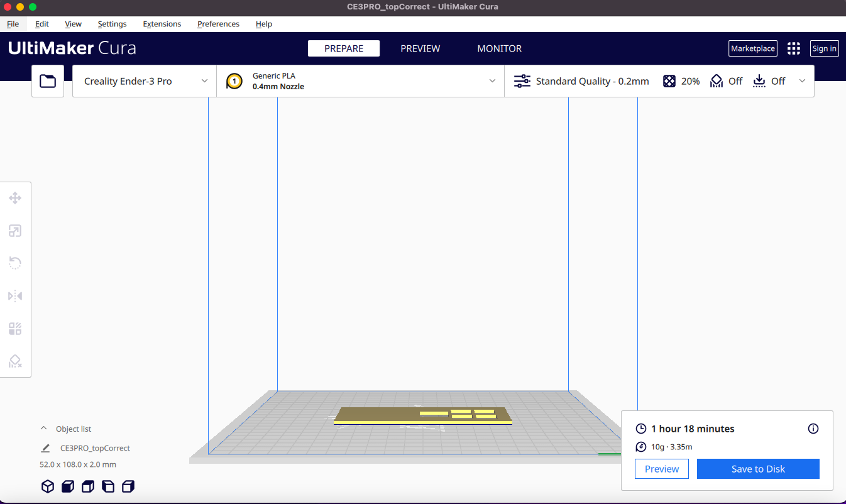Open the Preferences menu
The height and width of the screenshot is (504, 846).
[218, 24]
